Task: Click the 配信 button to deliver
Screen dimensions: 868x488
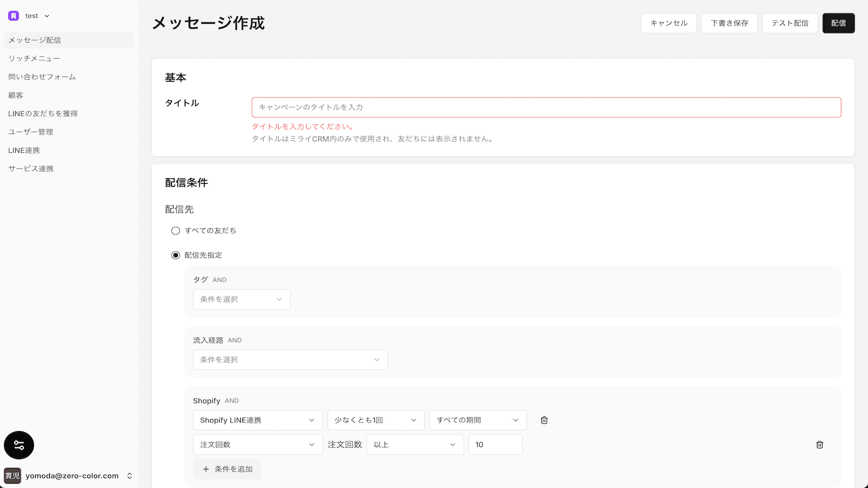Action: 839,23
